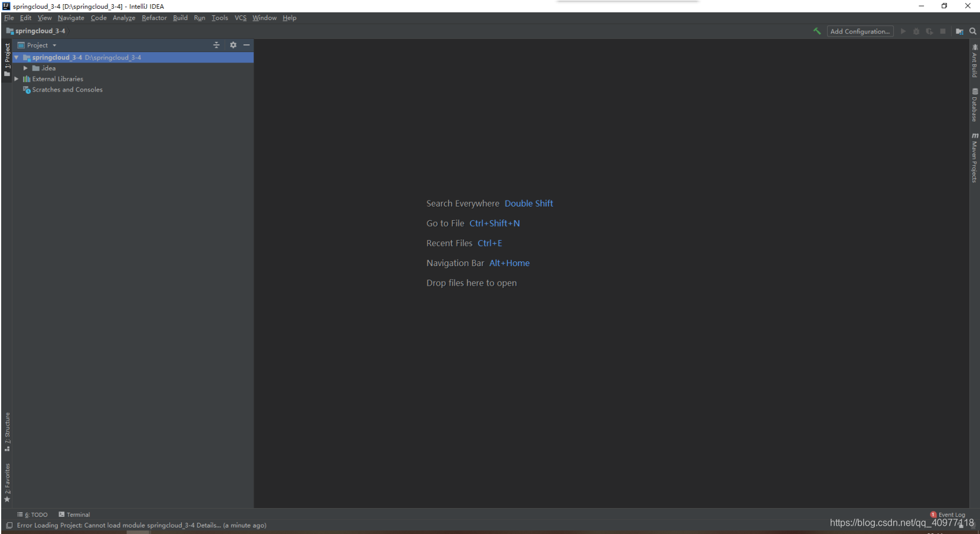
Task: Open the Add Configuration dropdown
Action: (860, 31)
